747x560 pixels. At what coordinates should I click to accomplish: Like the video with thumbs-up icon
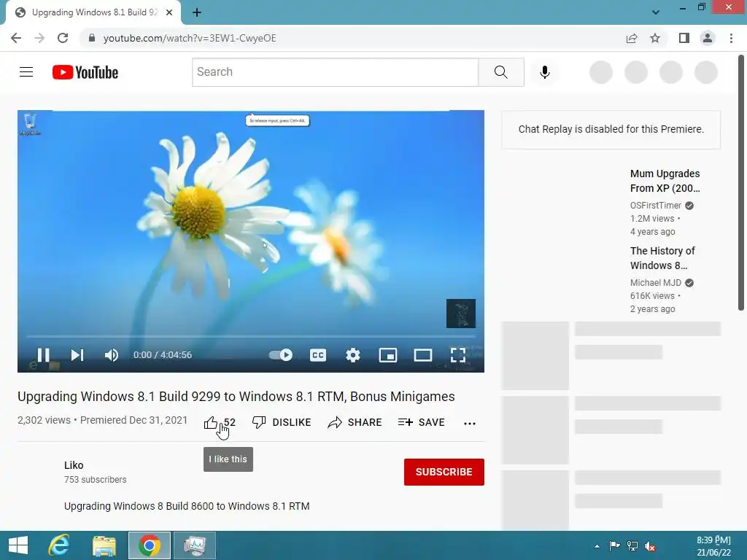coord(211,422)
